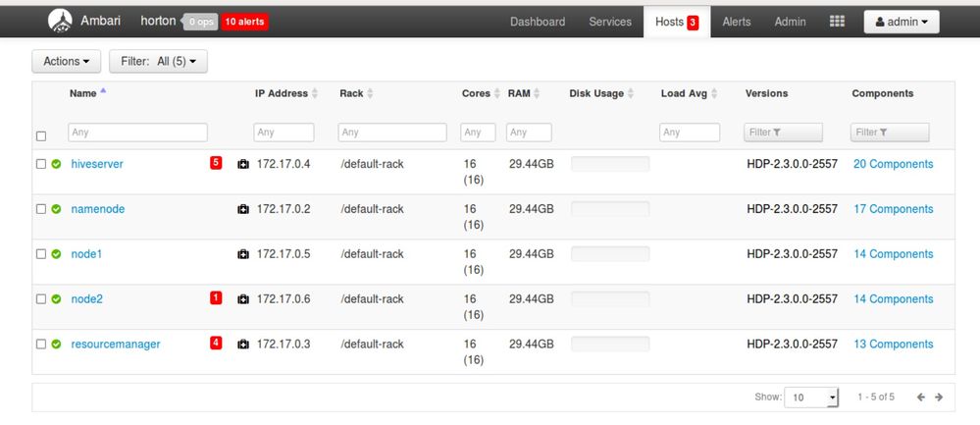Open the namenode host link
The image size is (980, 425).
[97, 209]
